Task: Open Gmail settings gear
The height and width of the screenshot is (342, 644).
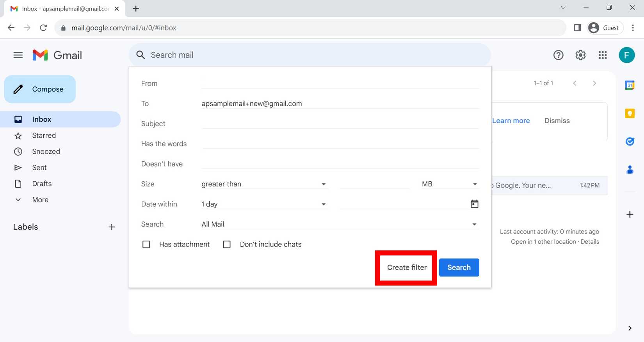Action: coord(580,55)
